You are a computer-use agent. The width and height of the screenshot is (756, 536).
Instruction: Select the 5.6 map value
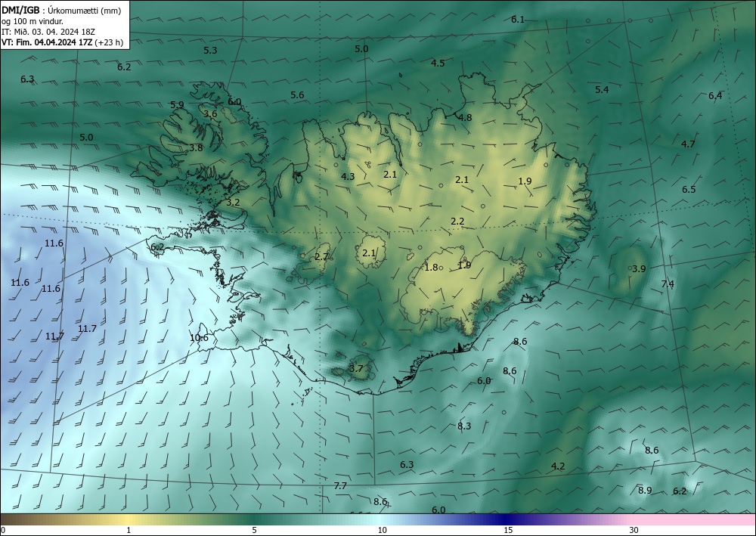tap(297, 95)
